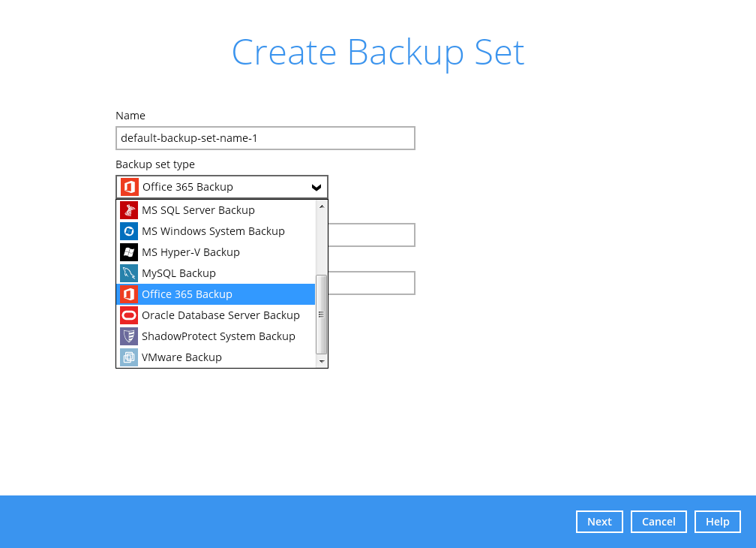Image resolution: width=756 pixels, height=548 pixels.
Task: Choose MS SQL Server Backup option
Action: click(215, 210)
